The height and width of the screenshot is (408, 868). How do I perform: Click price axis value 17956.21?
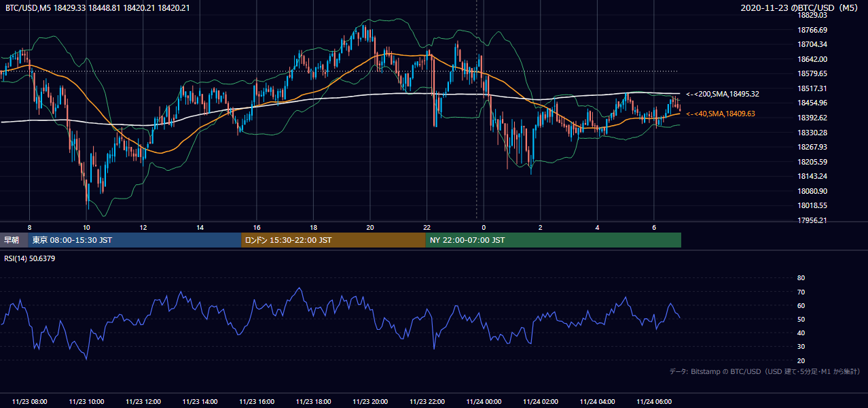tap(812, 220)
